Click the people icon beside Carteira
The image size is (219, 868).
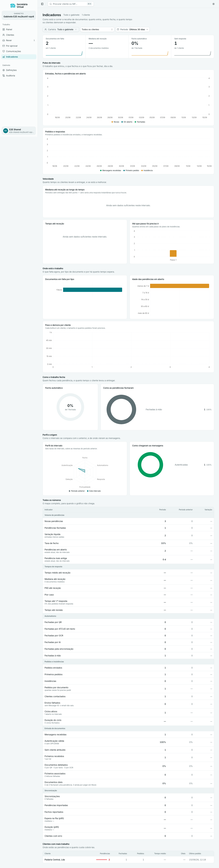[46, 30]
